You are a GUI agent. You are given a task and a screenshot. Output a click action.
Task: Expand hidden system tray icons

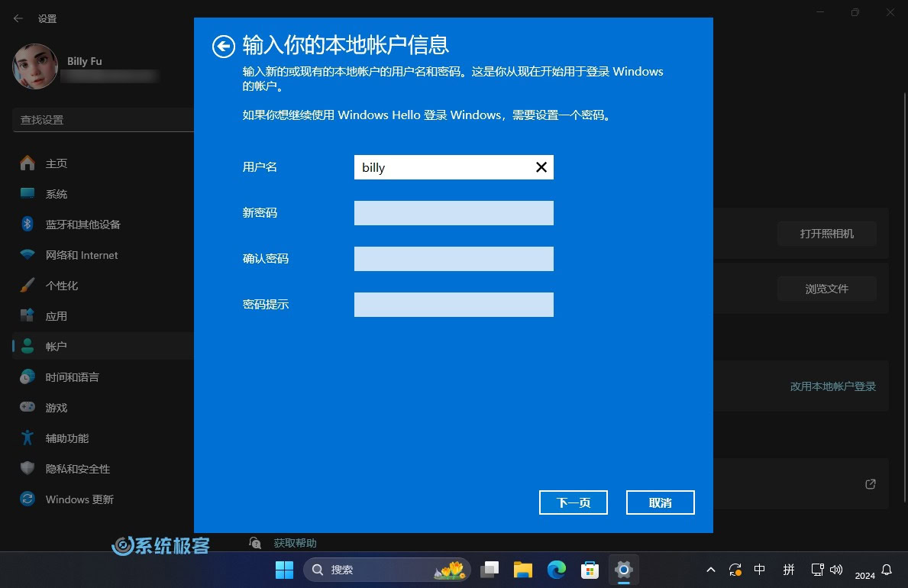(710, 570)
